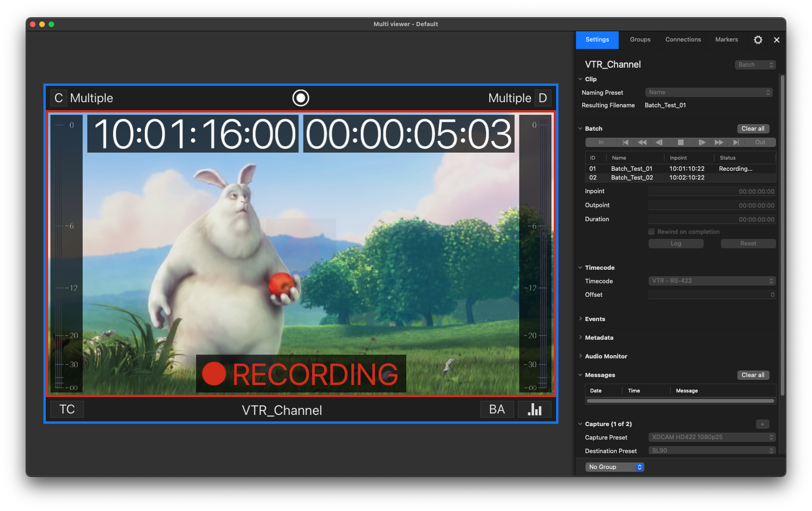Add a capture with the plus button
812x511 pixels.
point(763,424)
